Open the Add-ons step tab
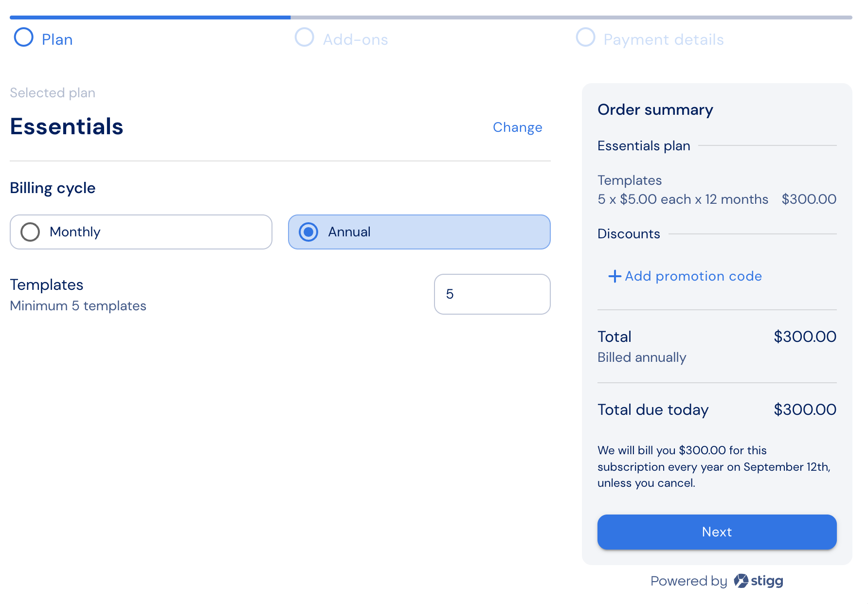This screenshot has height=604, width=868. point(342,39)
